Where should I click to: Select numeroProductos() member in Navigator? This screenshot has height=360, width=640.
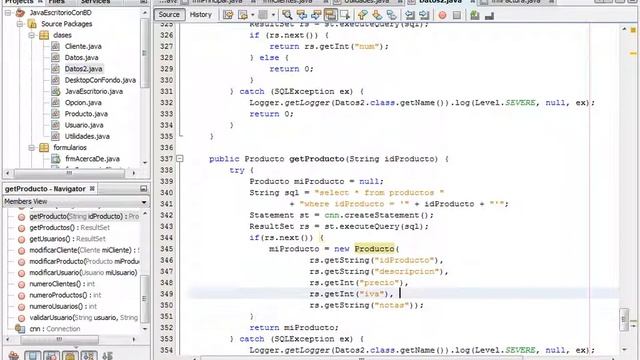65,295
